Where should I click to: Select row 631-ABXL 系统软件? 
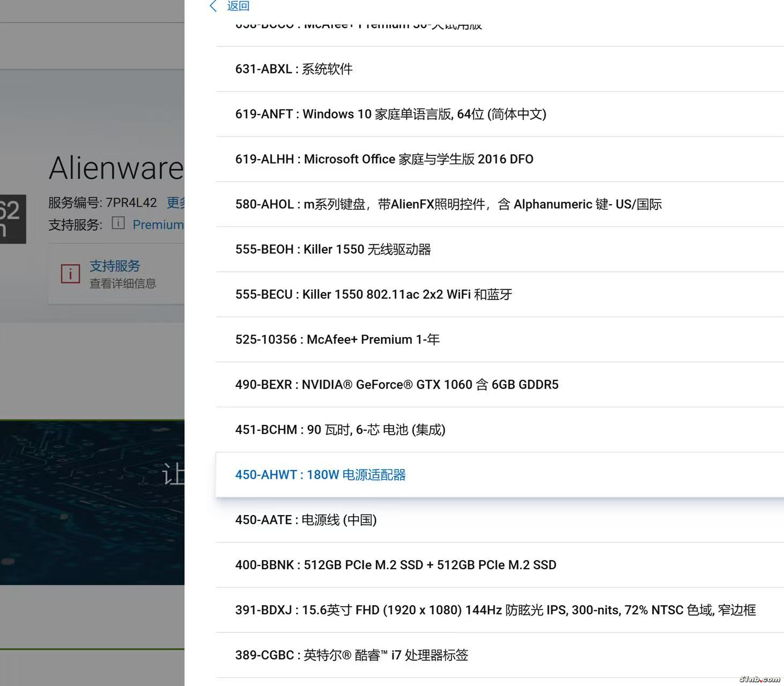pyautogui.click(x=500, y=69)
